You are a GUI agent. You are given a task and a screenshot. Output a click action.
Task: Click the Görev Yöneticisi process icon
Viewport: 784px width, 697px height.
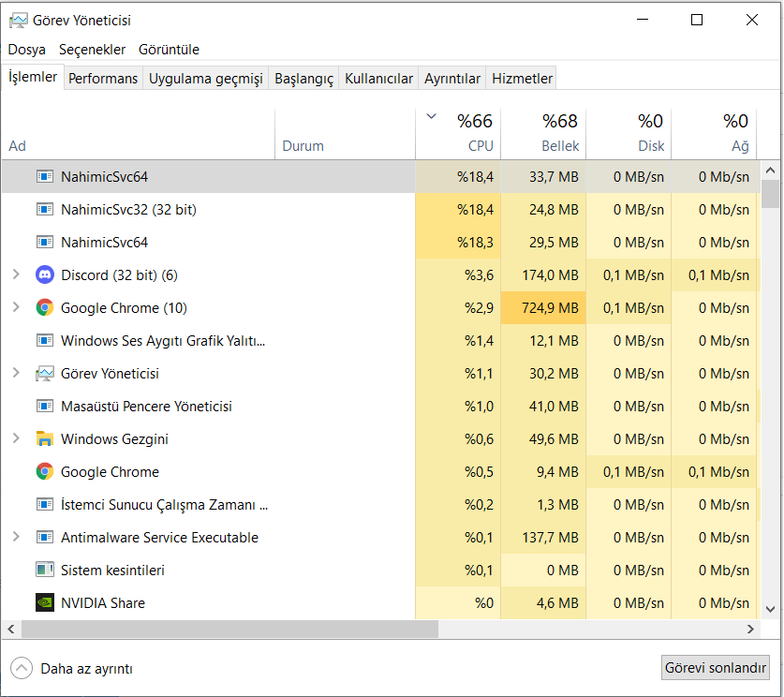pyautogui.click(x=44, y=374)
